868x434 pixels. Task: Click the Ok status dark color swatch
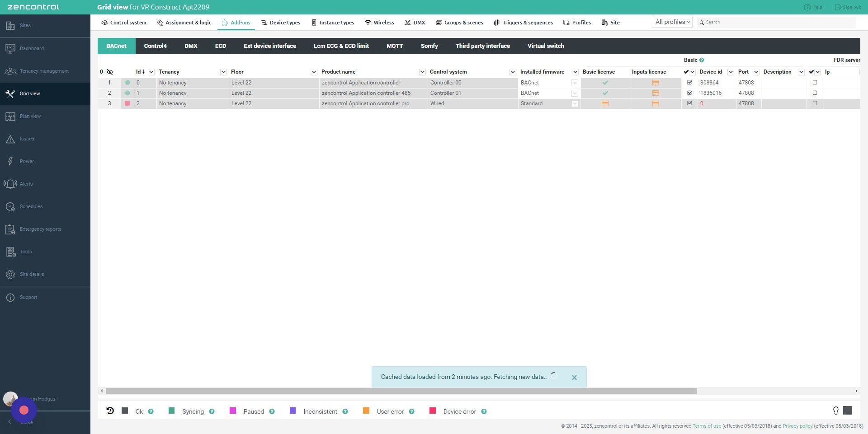(x=125, y=411)
